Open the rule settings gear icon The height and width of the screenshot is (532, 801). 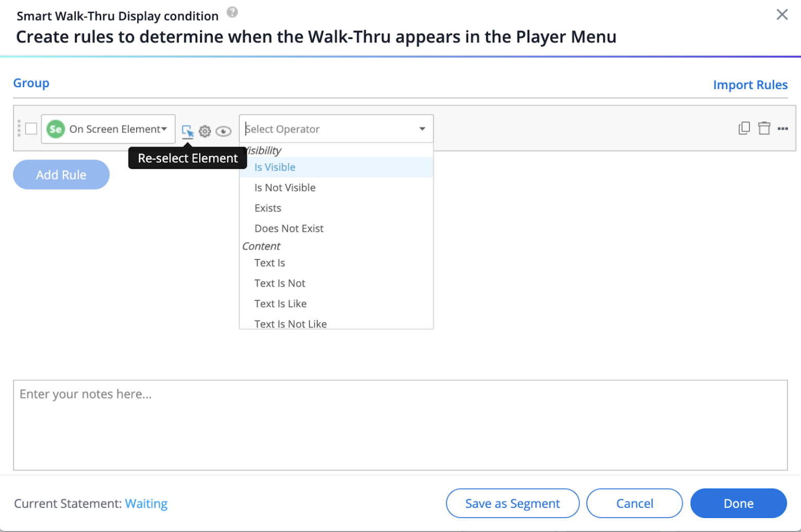point(205,131)
